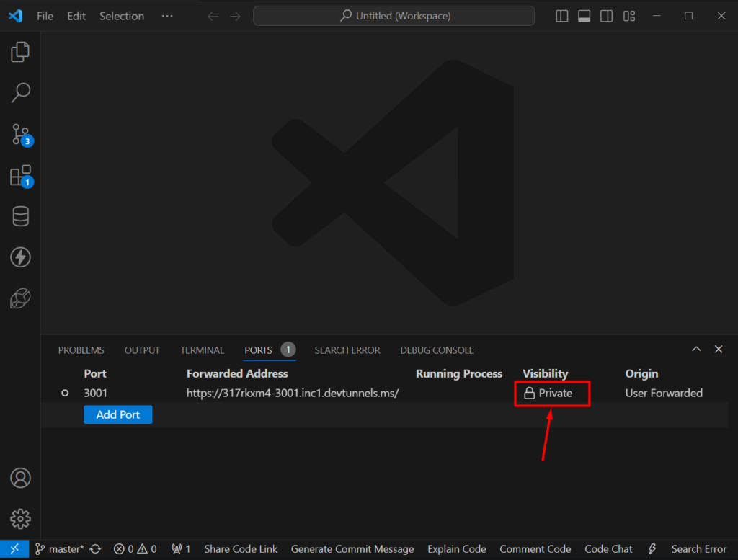Go forward with the right arrow

(x=236, y=17)
